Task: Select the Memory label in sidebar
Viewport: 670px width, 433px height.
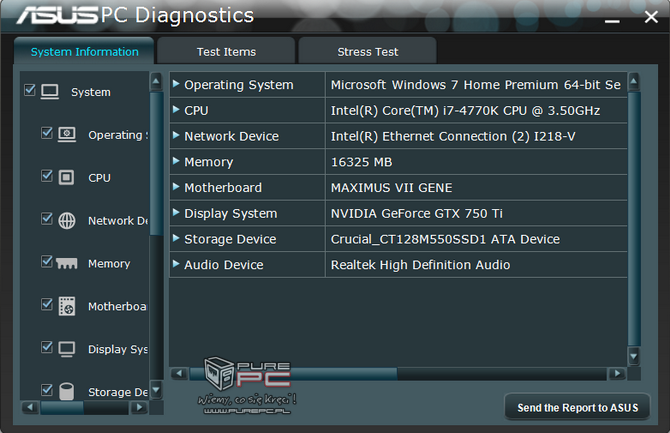Action: 109,264
